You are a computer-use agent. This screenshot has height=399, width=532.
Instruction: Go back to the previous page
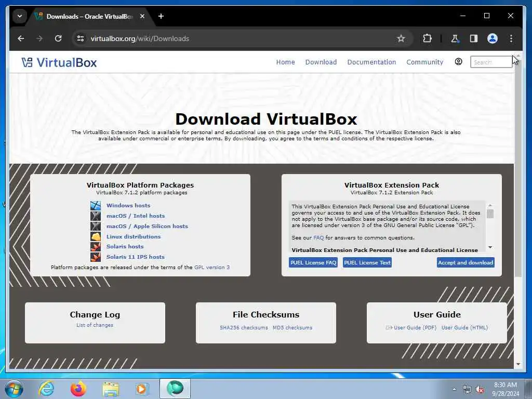point(21,38)
